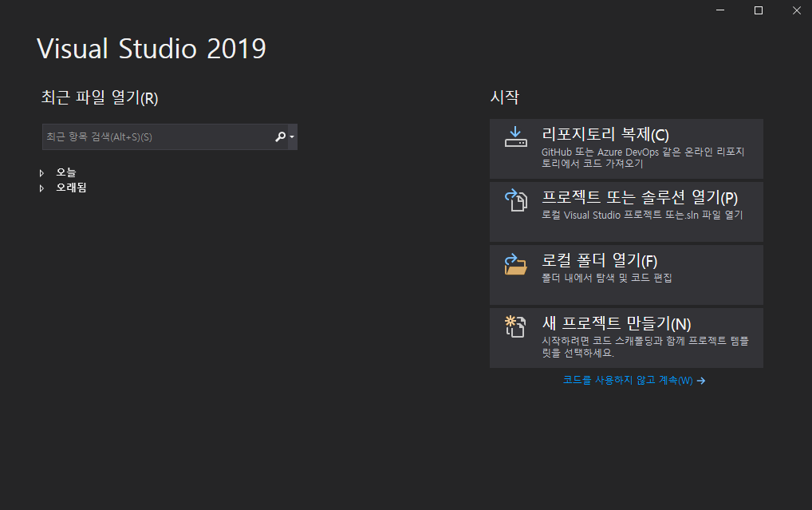This screenshot has width=812, height=510.
Task: Click the Visual Studio 2019 title text
Action: [x=152, y=49]
